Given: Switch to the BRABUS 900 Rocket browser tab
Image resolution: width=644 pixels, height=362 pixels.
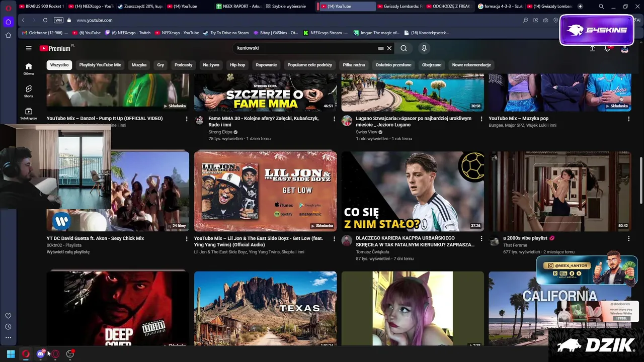Looking at the screenshot, I should click(41, 7).
